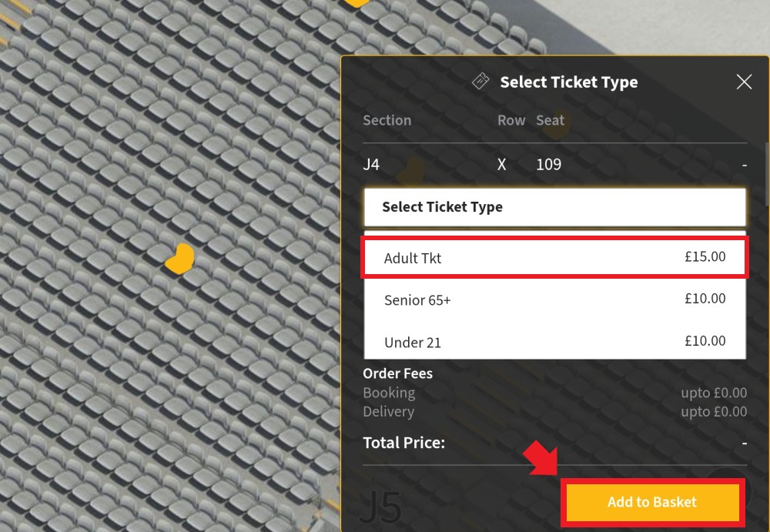Screen dimensions: 770x532
Task: Select the J4 row X seat 109 entry
Action: click(x=555, y=164)
